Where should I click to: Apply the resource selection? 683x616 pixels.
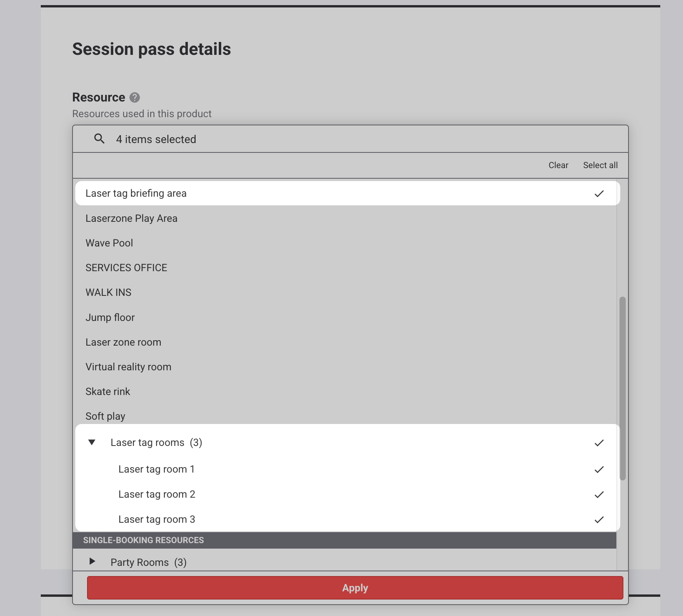[355, 588]
